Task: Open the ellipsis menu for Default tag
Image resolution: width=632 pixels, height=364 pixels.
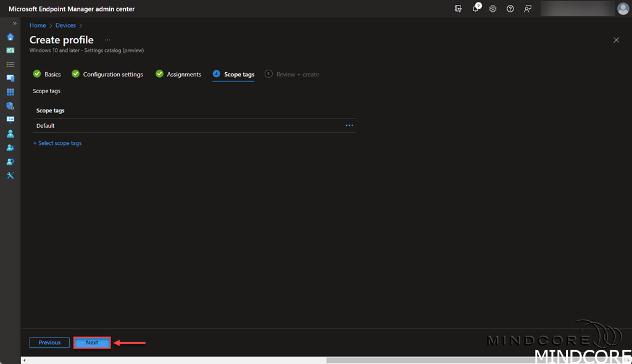Action: pyautogui.click(x=349, y=125)
